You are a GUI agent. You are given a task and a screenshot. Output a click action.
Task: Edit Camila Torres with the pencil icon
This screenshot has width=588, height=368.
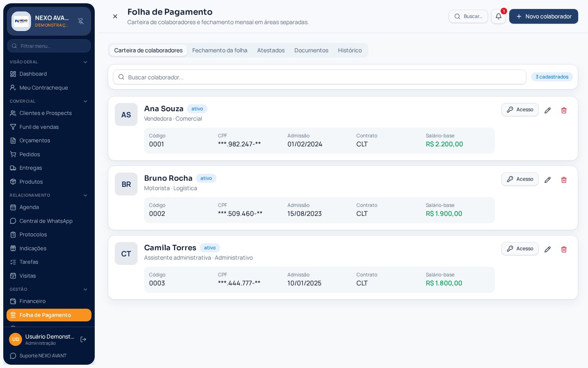click(x=548, y=249)
